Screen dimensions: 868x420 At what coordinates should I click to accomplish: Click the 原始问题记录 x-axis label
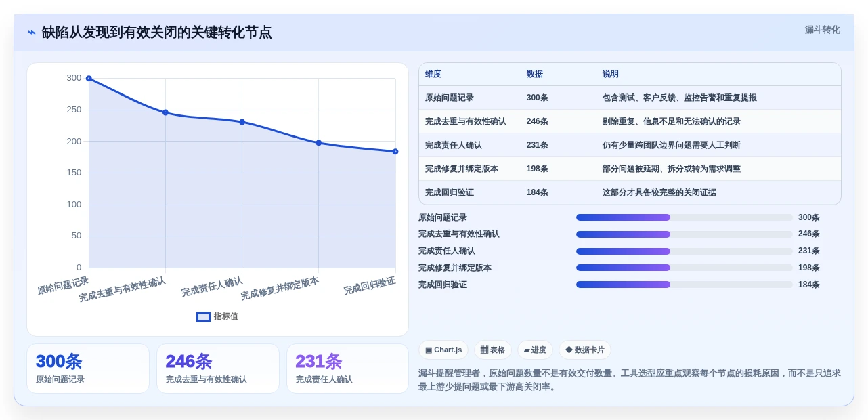point(63,285)
